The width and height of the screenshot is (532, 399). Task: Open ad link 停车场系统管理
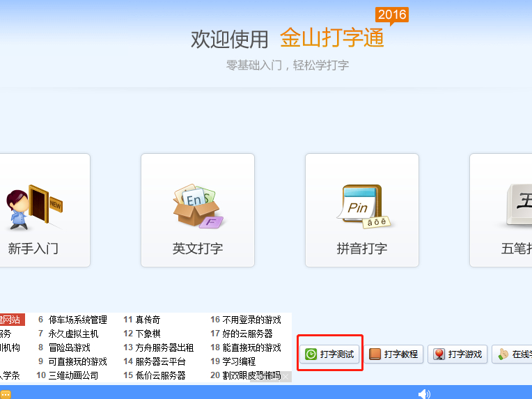[77, 320]
